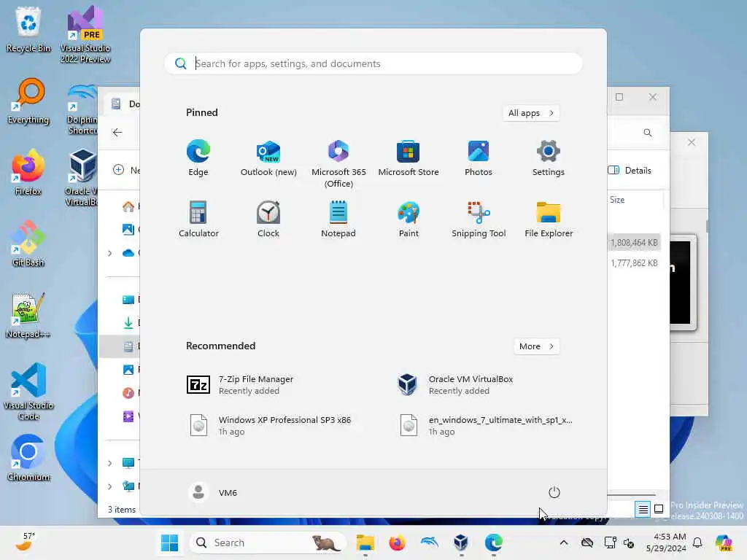Open File Explorer from the taskbar
The width and height of the screenshot is (747, 560).
[365, 542]
